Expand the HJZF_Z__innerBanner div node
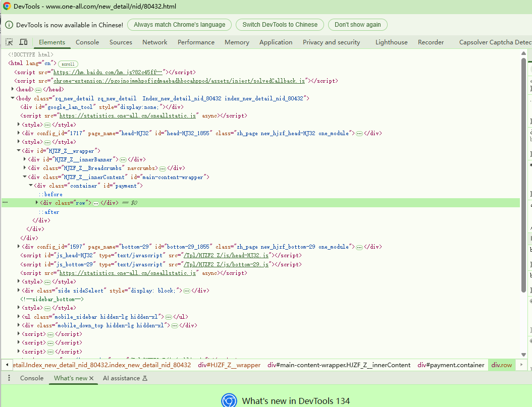532x407 pixels. point(25,159)
